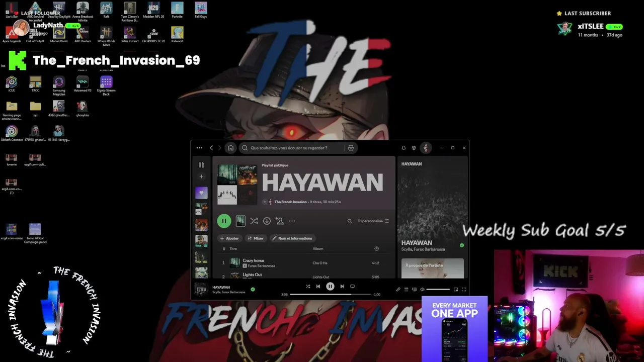This screenshot has height=362, width=644.
Task: Sort tracks by the Album column
Action: click(x=318, y=249)
